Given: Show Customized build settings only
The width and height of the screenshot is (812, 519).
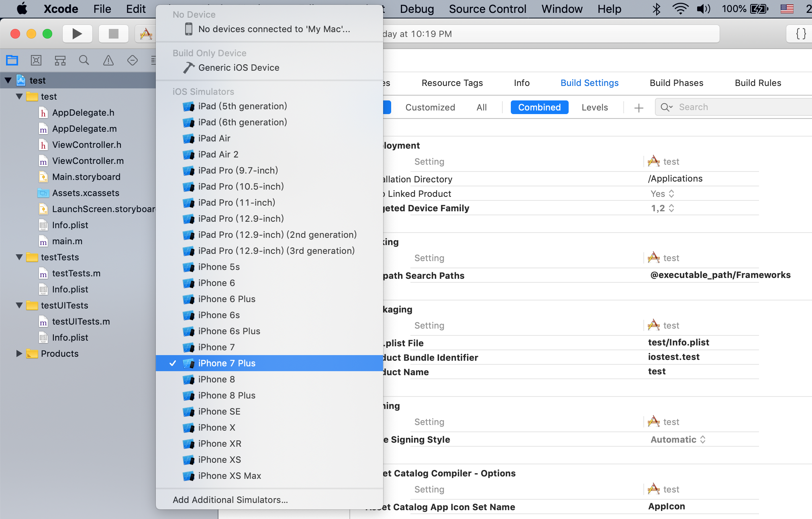Looking at the screenshot, I should click(430, 107).
